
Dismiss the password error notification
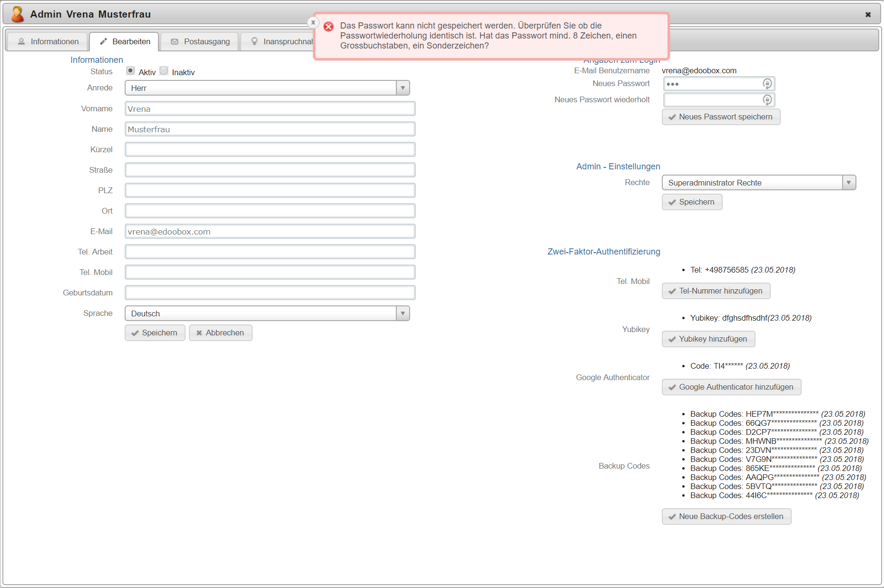pos(313,22)
